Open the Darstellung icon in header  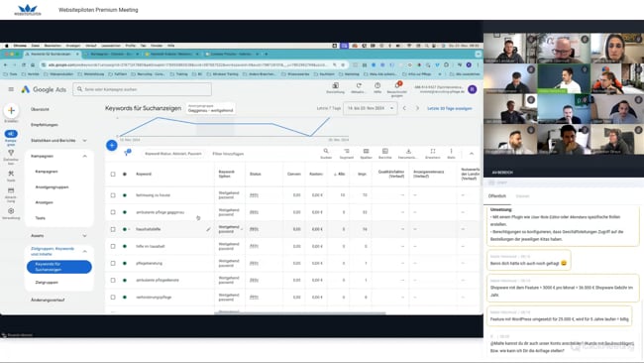click(x=335, y=85)
